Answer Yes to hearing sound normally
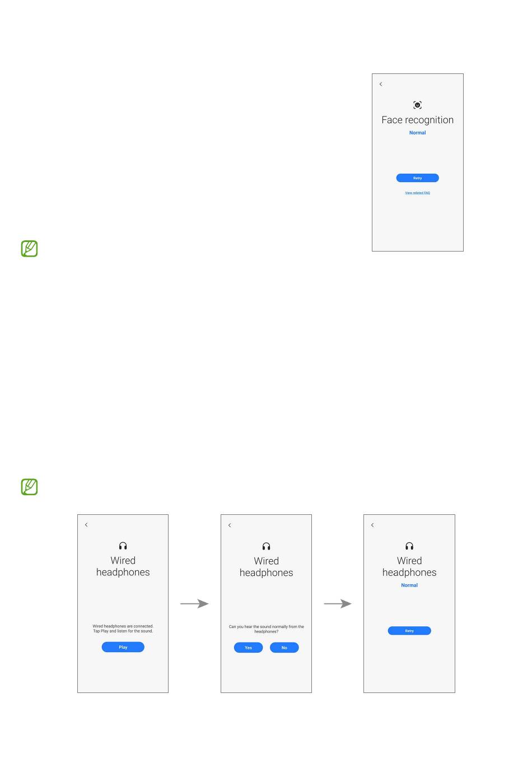Screen dimensions: 532x772 click(x=248, y=648)
